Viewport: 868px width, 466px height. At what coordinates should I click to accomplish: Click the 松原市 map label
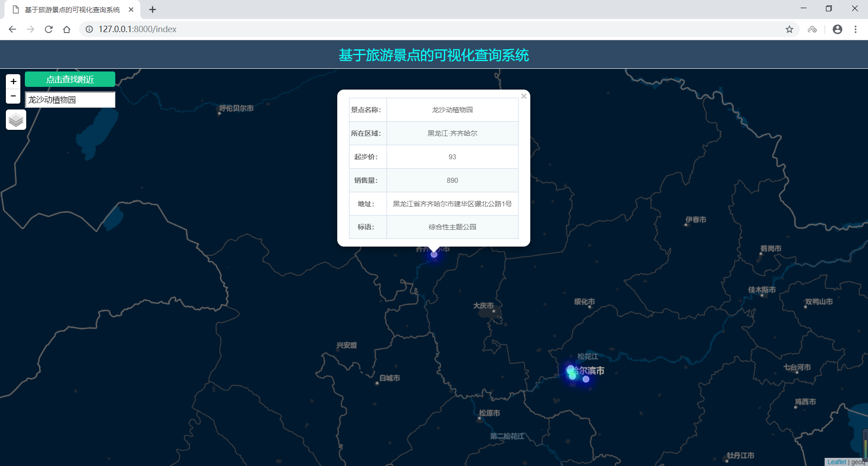click(x=490, y=413)
